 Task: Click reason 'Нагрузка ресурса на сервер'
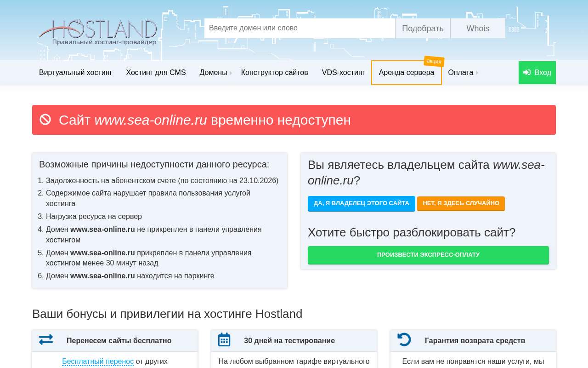point(94,217)
